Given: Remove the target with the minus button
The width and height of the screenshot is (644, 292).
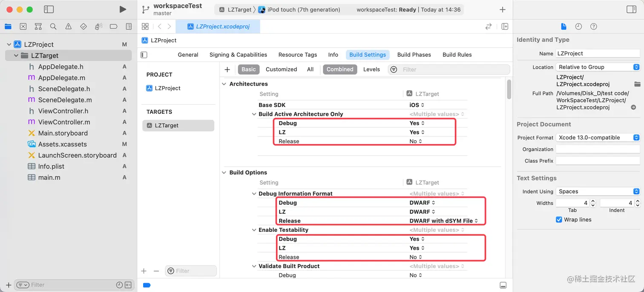Looking at the screenshot, I should pos(156,271).
